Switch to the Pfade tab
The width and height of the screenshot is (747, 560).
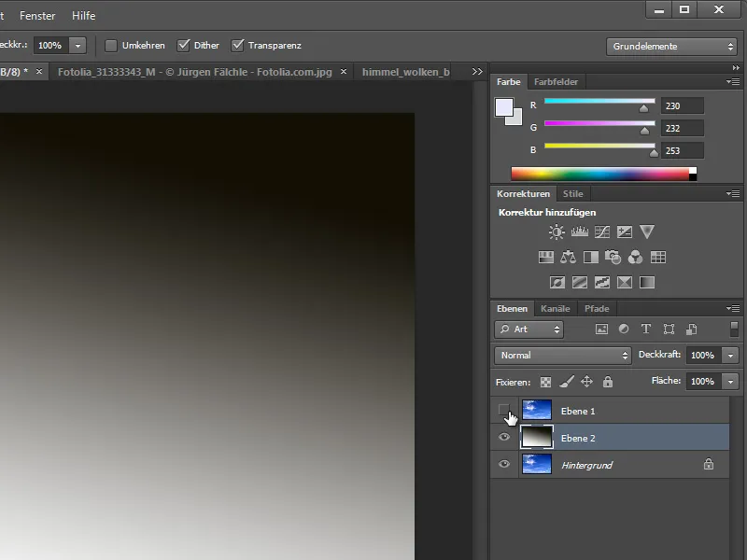click(x=597, y=309)
